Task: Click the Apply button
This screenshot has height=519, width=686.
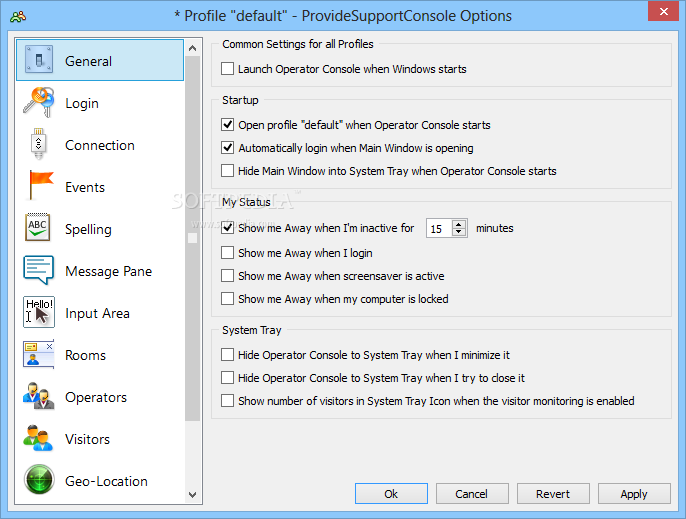Action: point(634,494)
